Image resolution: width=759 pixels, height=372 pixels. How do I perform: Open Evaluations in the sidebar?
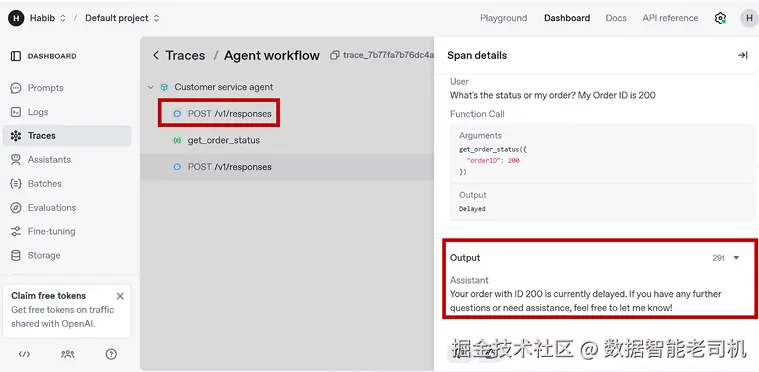67,208
